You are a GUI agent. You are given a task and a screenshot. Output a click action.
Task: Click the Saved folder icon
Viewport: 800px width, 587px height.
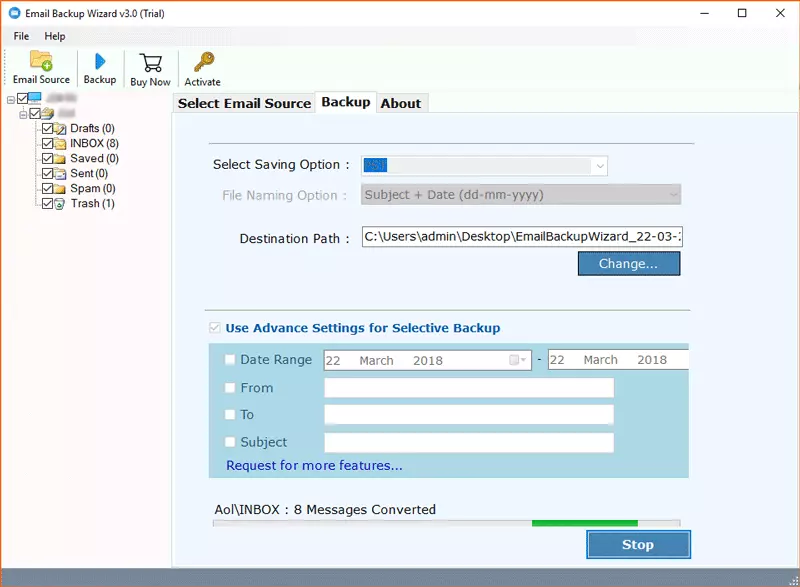pyautogui.click(x=60, y=159)
